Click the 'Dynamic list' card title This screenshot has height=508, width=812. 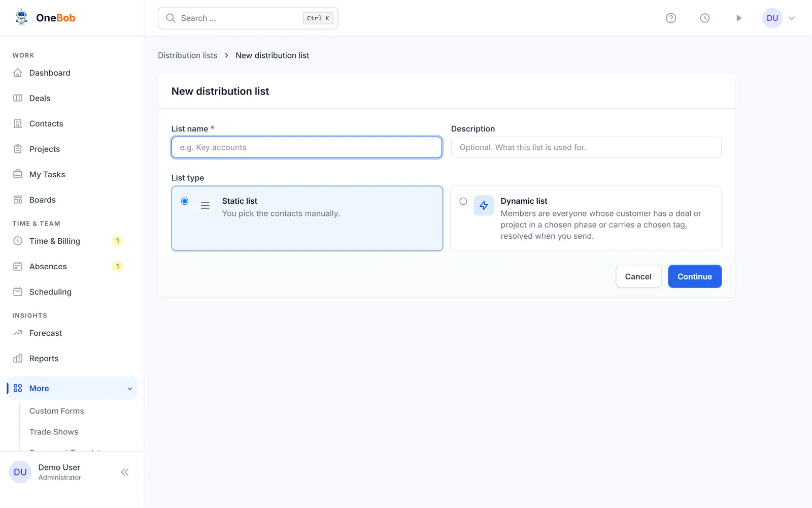coord(524,201)
